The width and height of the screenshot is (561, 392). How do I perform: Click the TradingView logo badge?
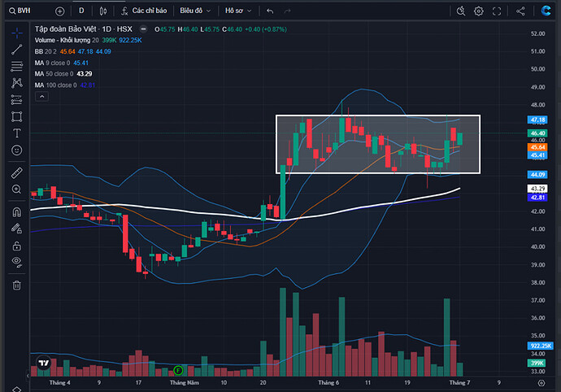click(44, 364)
